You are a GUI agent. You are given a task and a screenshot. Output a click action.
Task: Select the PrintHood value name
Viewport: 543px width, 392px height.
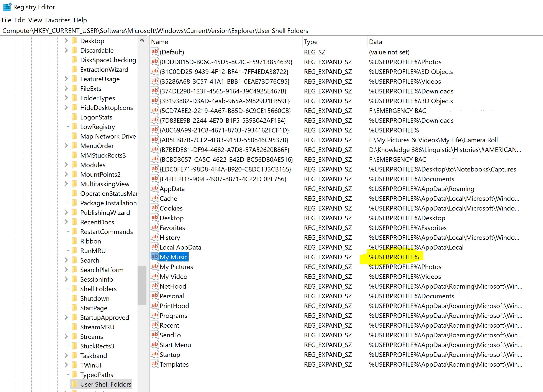[x=174, y=306]
